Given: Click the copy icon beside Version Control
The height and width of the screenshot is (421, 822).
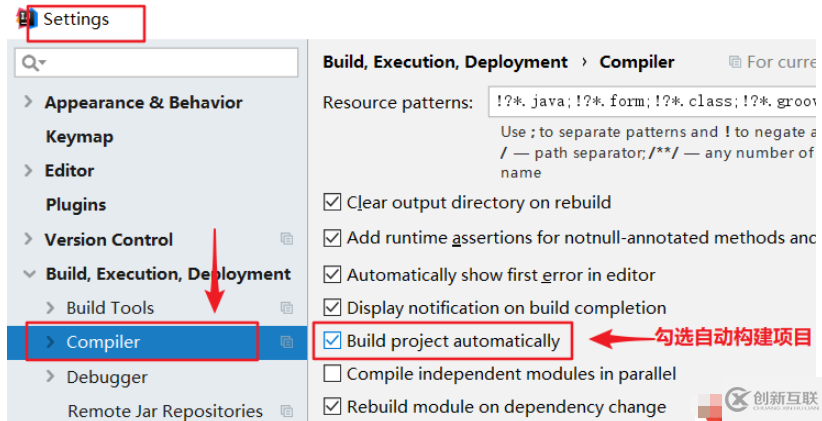Looking at the screenshot, I should click(287, 239).
